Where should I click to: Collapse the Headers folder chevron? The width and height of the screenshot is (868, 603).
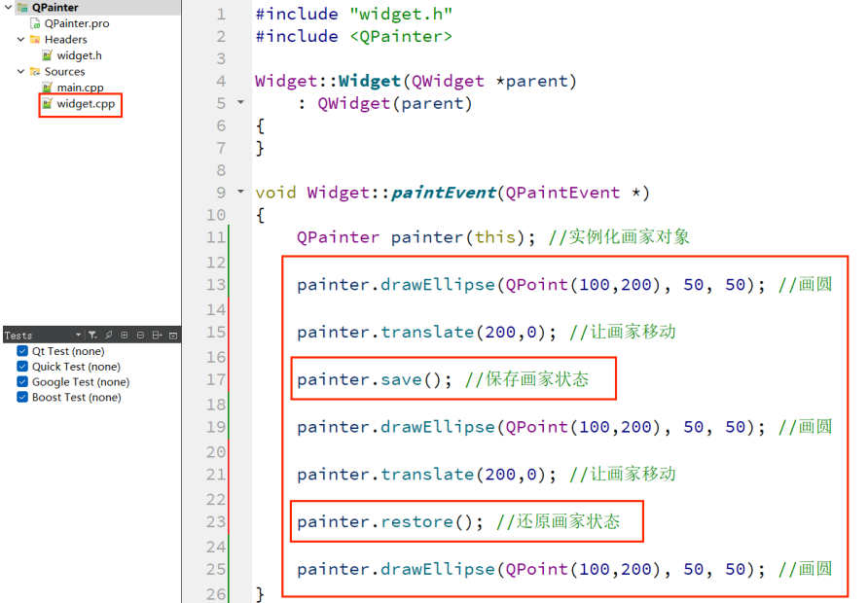point(20,39)
